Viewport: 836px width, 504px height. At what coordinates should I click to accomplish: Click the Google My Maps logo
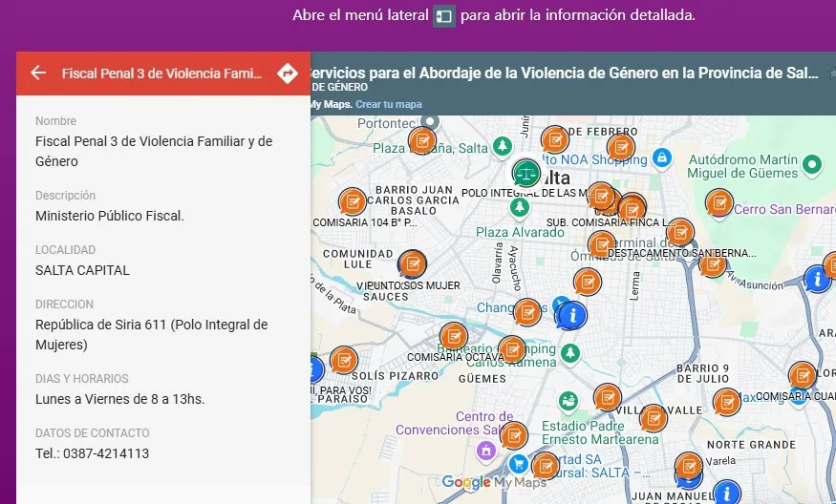(494, 483)
